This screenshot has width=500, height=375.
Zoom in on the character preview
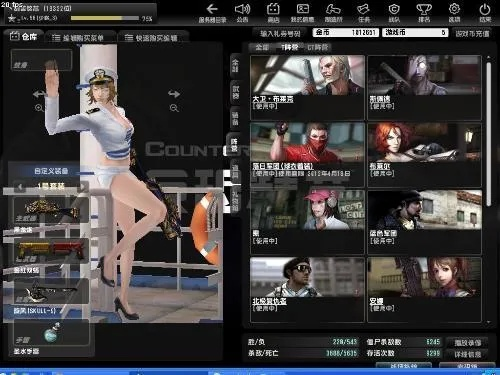tap(39, 108)
